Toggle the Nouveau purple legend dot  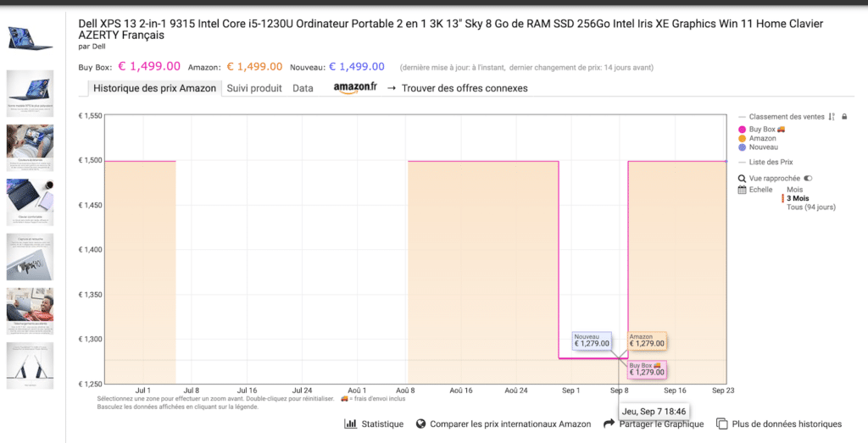point(742,147)
